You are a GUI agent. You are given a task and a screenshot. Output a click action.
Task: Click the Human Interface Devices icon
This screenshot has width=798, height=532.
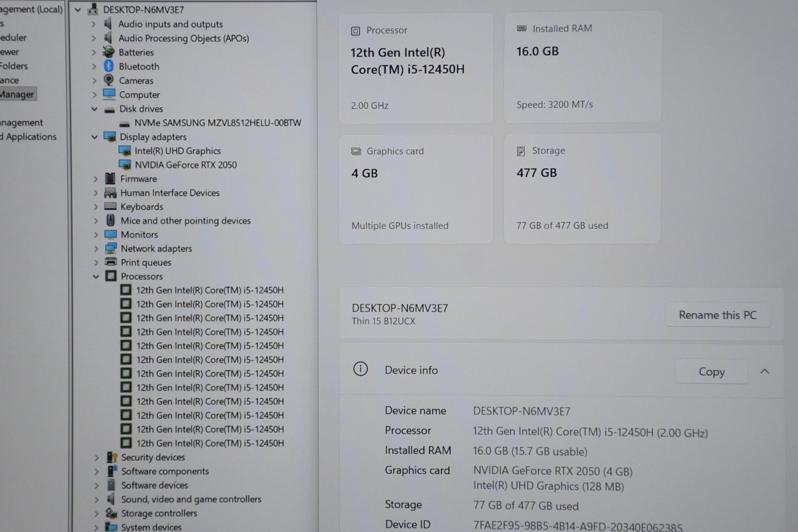[110, 193]
